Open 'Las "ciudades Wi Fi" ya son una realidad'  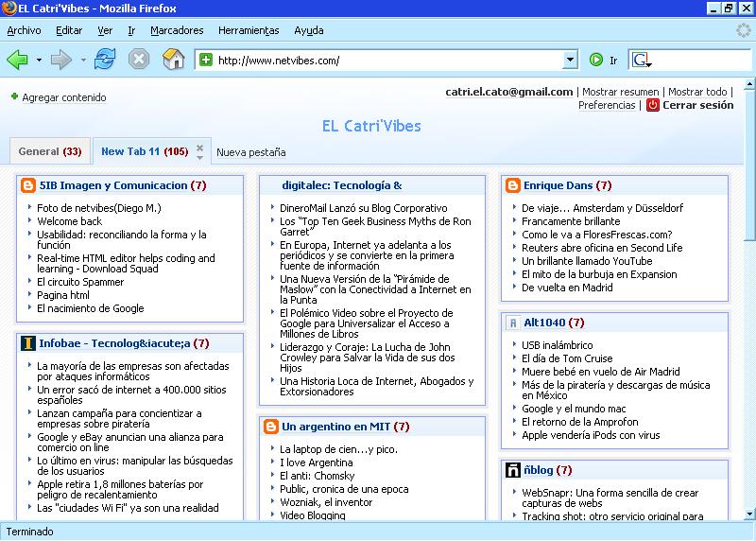coord(128,508)
